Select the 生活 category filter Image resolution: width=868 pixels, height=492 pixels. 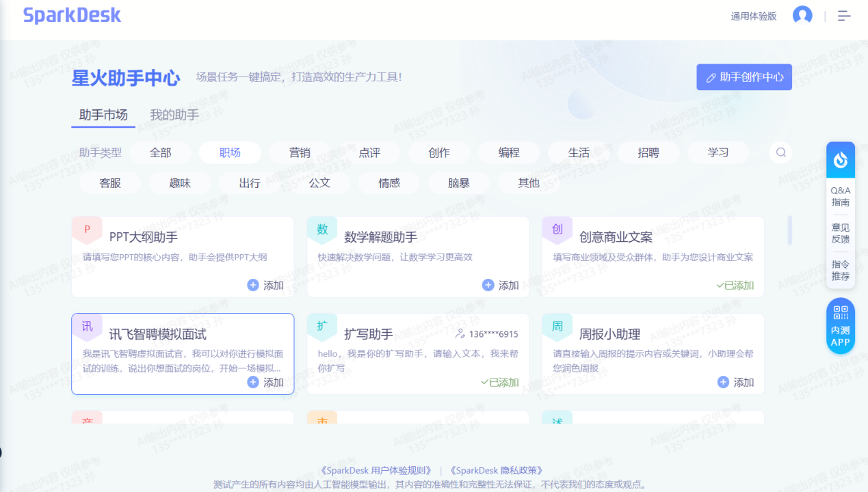579,152
